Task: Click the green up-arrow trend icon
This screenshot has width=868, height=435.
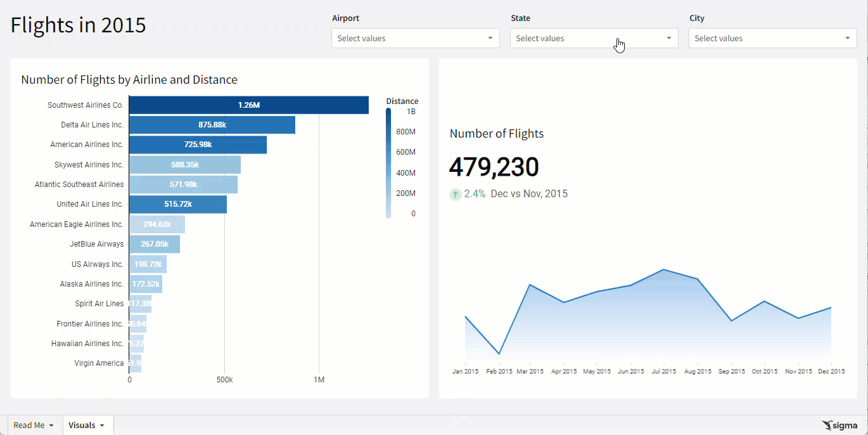Action: click(456, 194)
